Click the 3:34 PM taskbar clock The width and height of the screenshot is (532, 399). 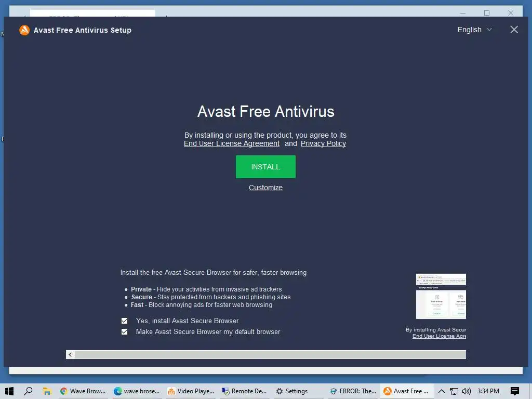(x=488, y=391)
